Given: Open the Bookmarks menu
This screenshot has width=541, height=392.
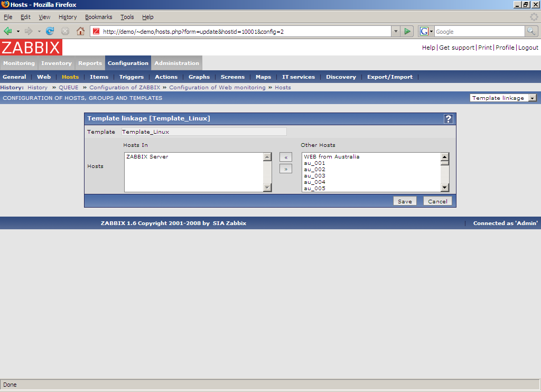Looking at the screenshot, I should click(99, 17).
